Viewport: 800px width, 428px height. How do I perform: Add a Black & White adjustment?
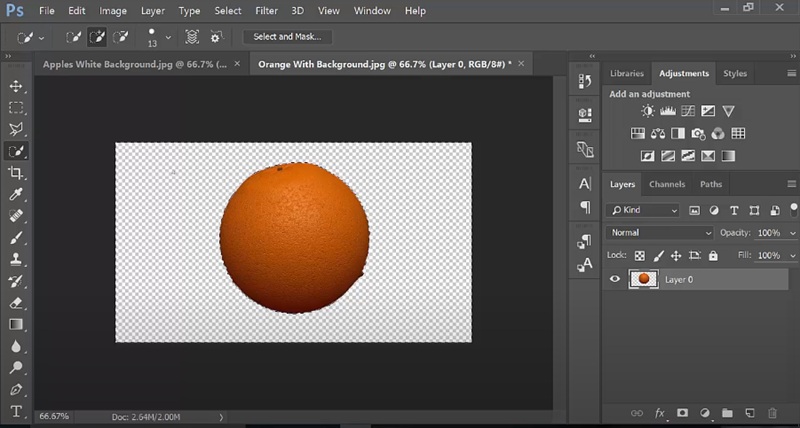pos(678,134)
